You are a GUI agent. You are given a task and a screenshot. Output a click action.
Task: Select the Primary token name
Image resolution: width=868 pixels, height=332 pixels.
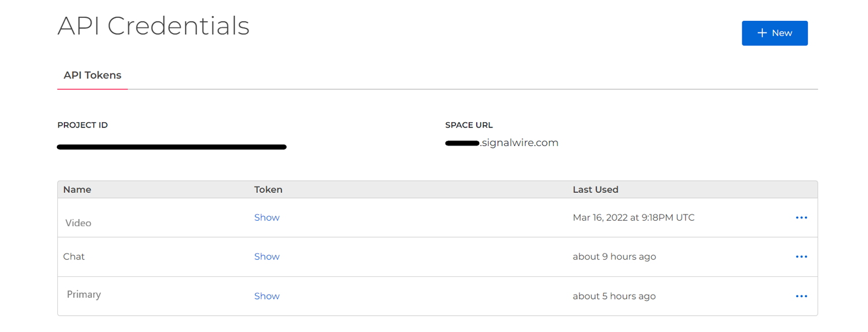pos(84,294)
